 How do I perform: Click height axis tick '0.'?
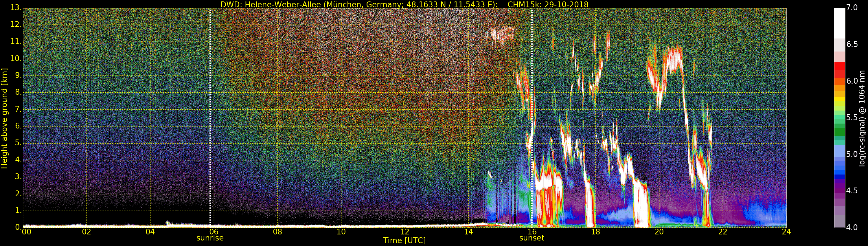(18, 227)
